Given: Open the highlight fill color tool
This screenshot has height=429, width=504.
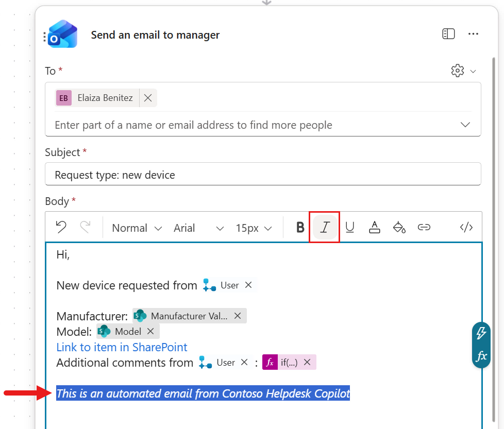Looking at the screenshot, I should [x=399, y=227].
